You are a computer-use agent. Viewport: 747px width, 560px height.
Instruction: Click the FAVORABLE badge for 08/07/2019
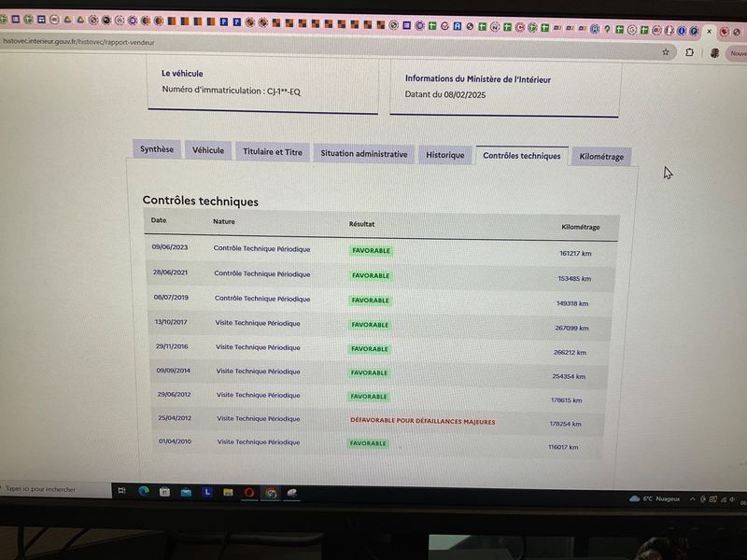tap(370, 301)
